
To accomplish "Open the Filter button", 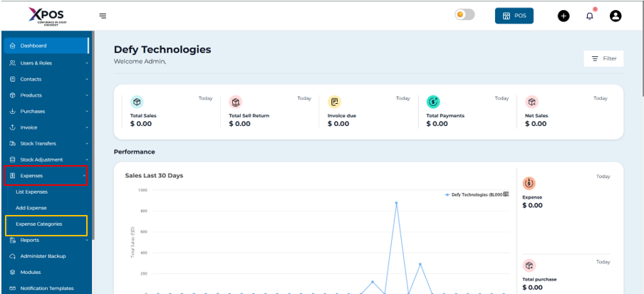I will point(603,58).
